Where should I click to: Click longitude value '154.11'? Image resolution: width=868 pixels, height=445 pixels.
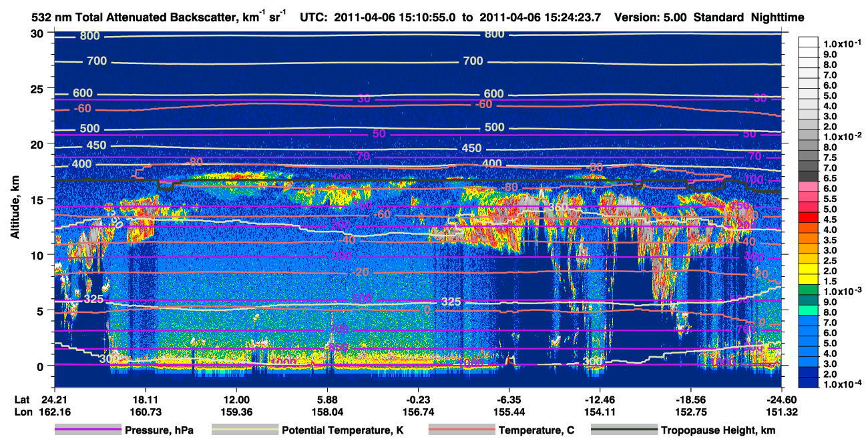(x=600, y=412)
